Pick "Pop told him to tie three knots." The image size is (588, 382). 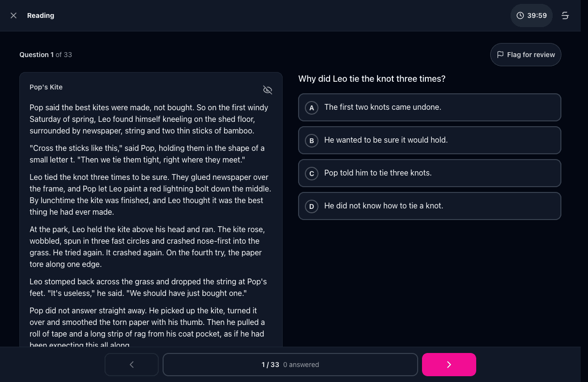click(430, 173)
